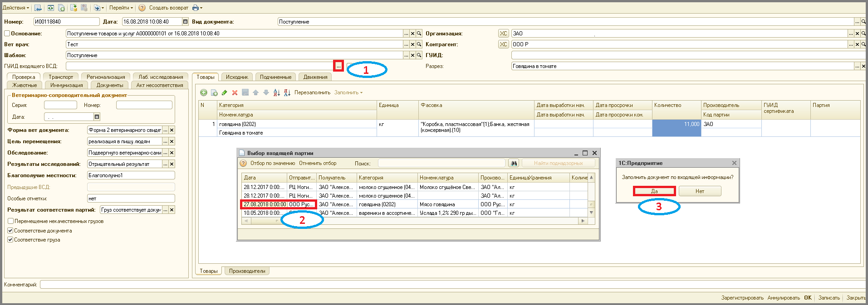Switch to the Транспорт tab
The width and height of the screenshot is (868, 305).
click(61, 77)
